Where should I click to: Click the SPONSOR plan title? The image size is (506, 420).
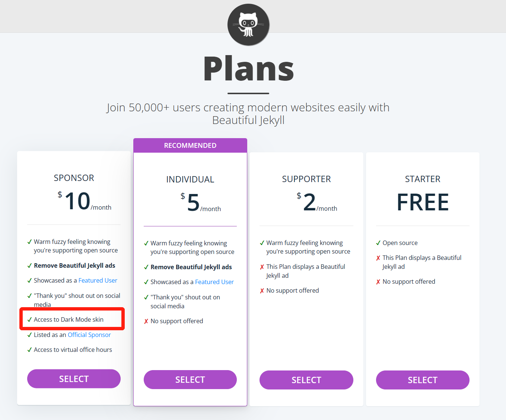point(74,178)
